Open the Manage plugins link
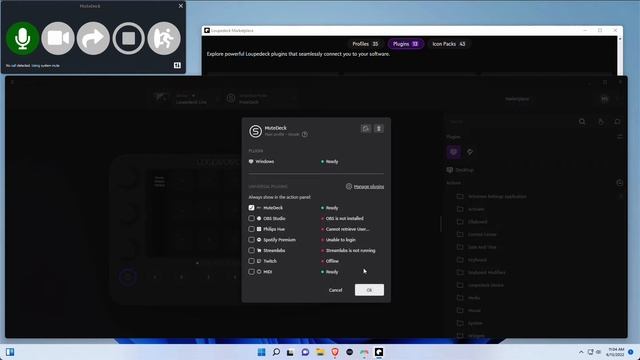Viewport: 640px width, 360px height. (369, 187)
